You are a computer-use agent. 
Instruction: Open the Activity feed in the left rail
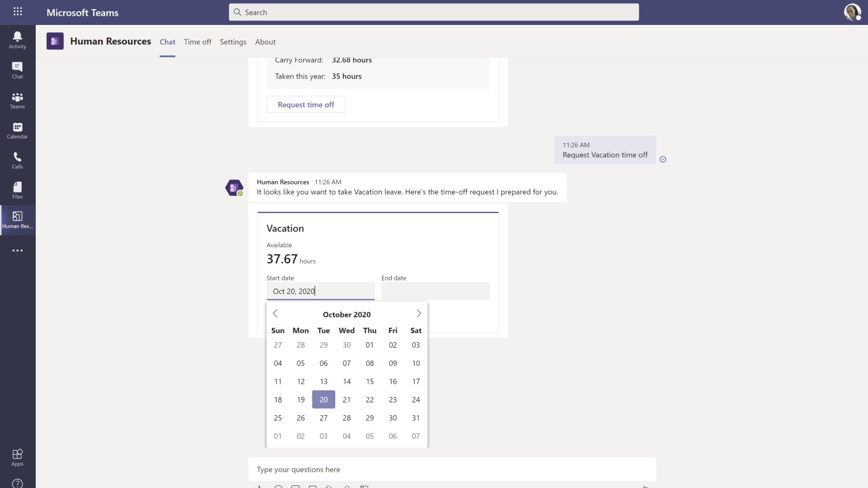(17, 39)
